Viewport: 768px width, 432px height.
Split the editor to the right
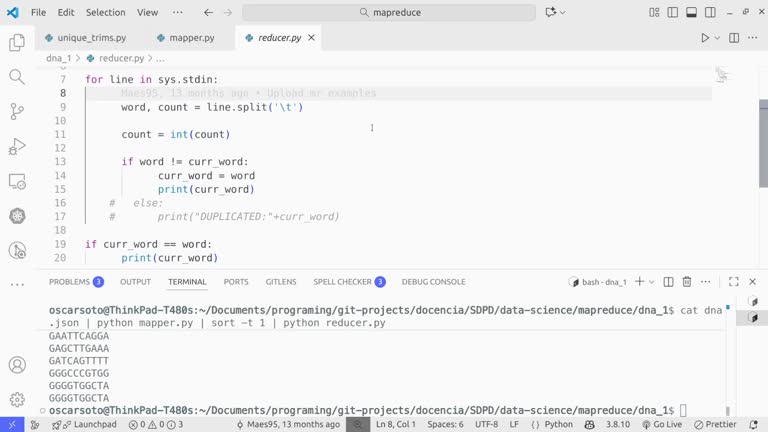(x=734, y=38)
